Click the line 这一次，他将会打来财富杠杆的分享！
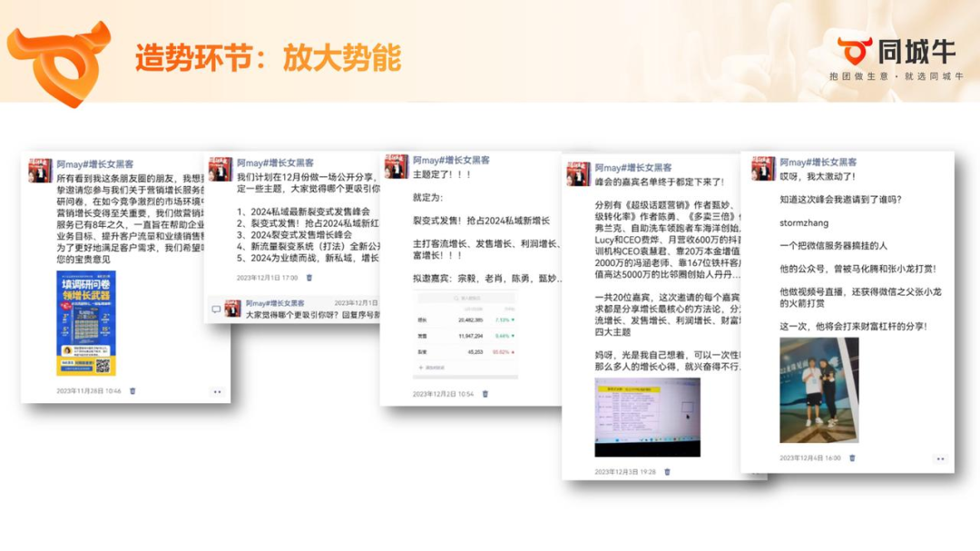This screenshot has height=551, width=980. 854,327
